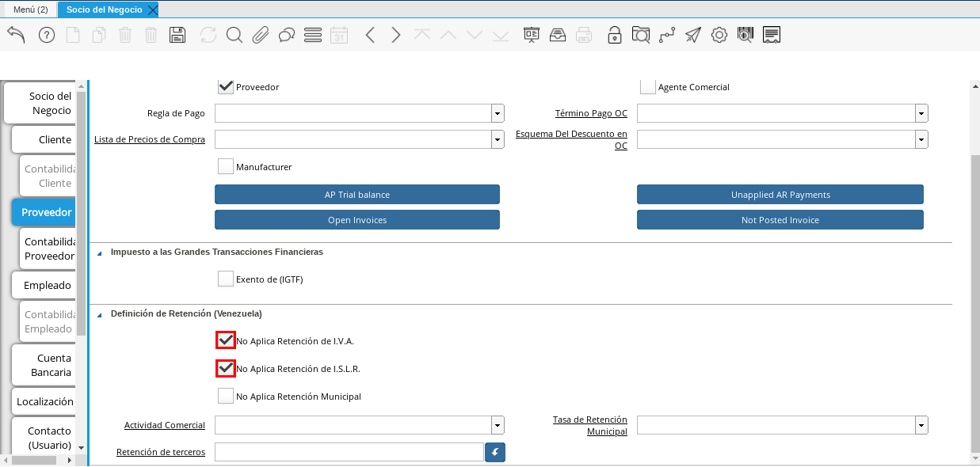Save the record with floppy disk icon
Screen dimensions: 980x467
point(177,35)
